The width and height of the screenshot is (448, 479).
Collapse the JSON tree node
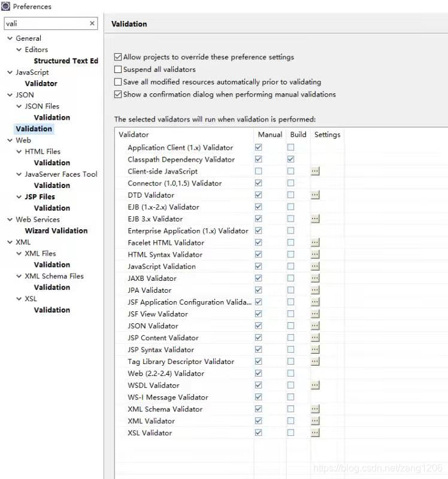pyautogui.click(x=10, y=95)
